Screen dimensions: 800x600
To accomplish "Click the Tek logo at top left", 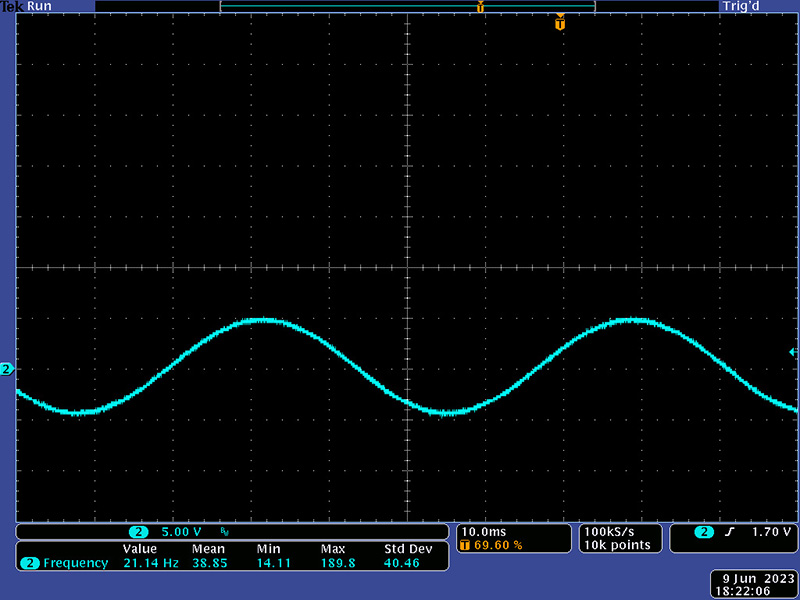I will point(10,6).
